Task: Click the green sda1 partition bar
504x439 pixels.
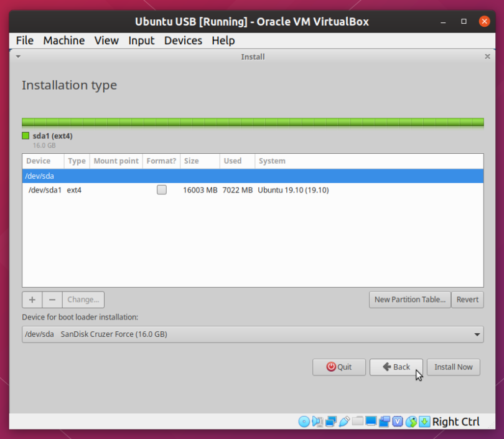Action: coord(253,122)
